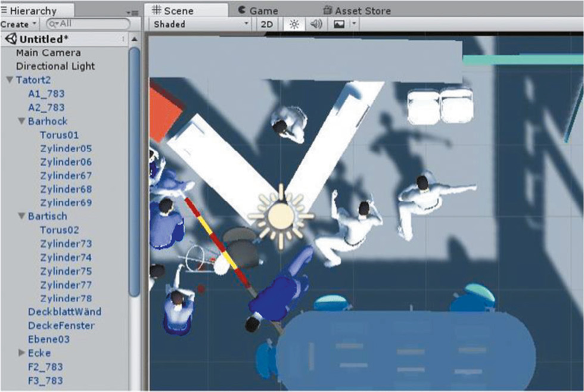The image size is (584, 392).
Task: Select Main Camera in the hierarchy
Action: (x=48, y=52)
